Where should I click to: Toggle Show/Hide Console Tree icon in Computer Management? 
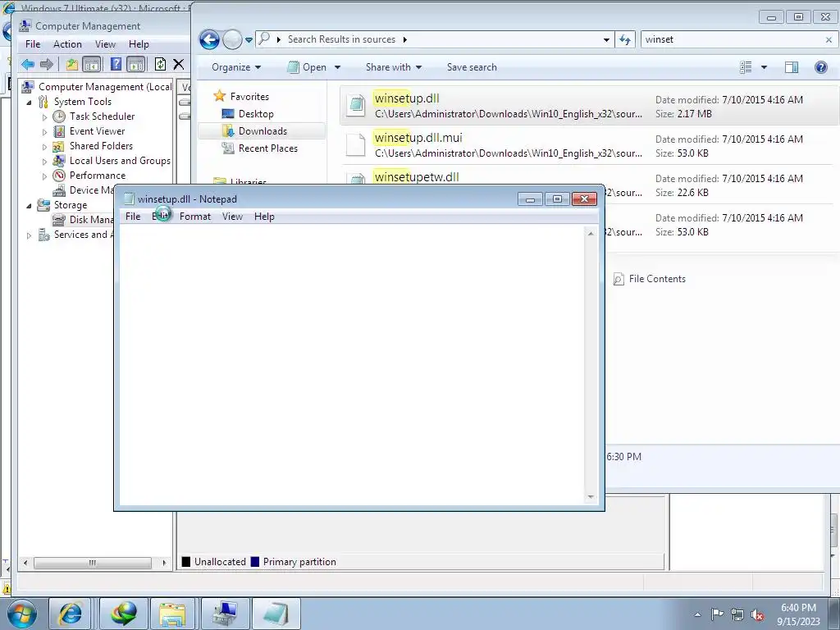coord(92,64)
